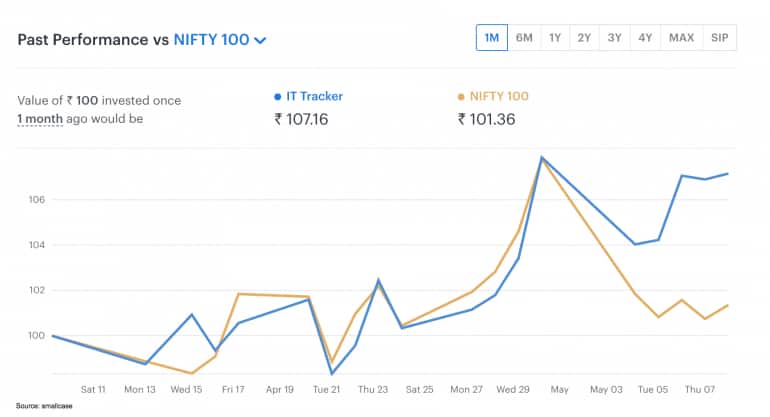Screen dimensions: 770x417
Task: Click the 'Value of ₹ 100 invested once' text
Action: pyautogui.click(x=99, y=101)
